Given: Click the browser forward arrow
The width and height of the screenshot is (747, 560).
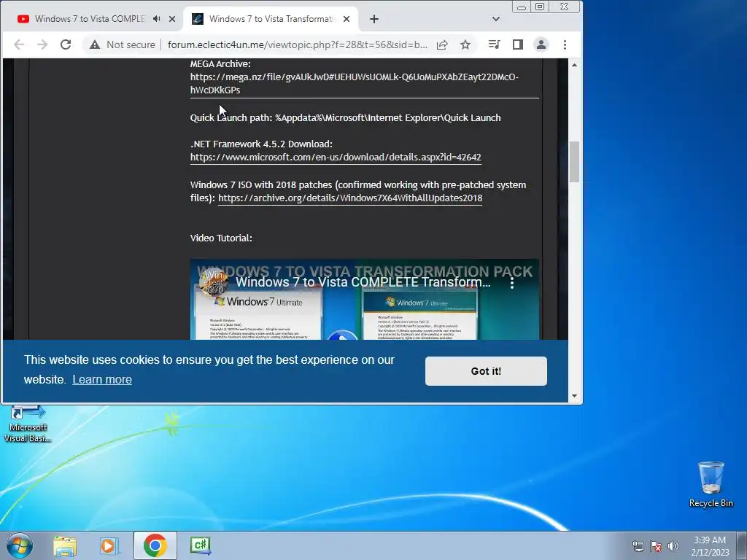Looking at the screenshot, I should [42, 44].
